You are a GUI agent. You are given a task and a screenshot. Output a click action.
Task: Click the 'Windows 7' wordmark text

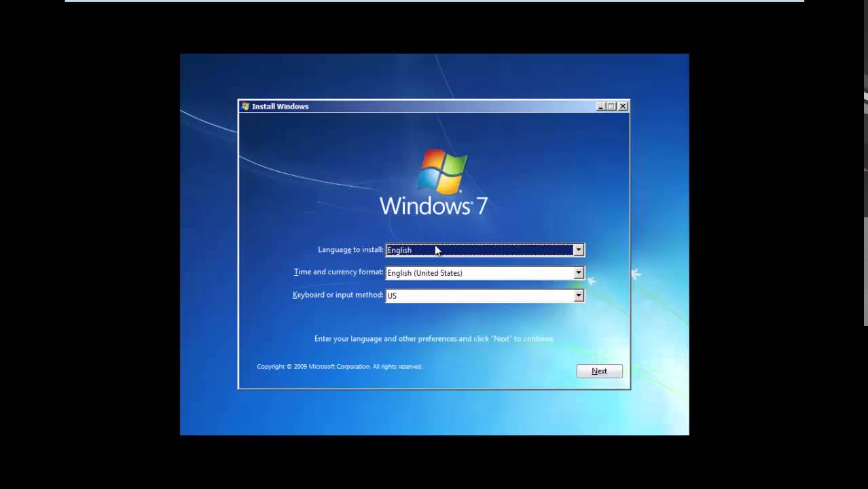433,206
